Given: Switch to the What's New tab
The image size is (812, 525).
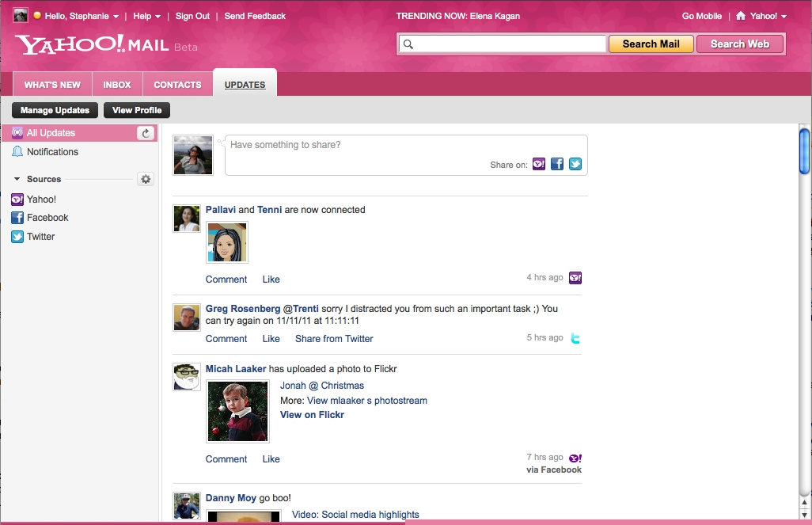Looking at the screenshot, I should (x=52, y=85).
